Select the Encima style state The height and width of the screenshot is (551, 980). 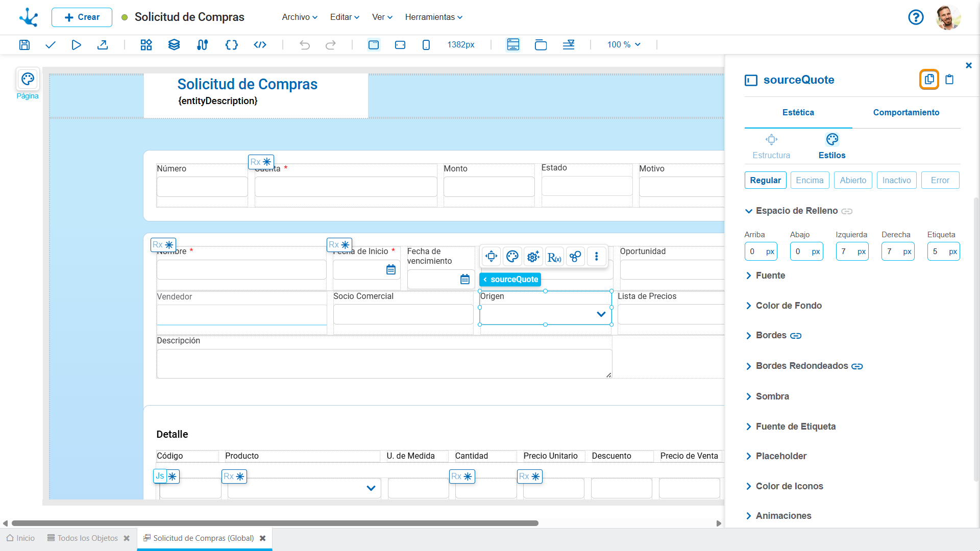[x=810, y=180]
